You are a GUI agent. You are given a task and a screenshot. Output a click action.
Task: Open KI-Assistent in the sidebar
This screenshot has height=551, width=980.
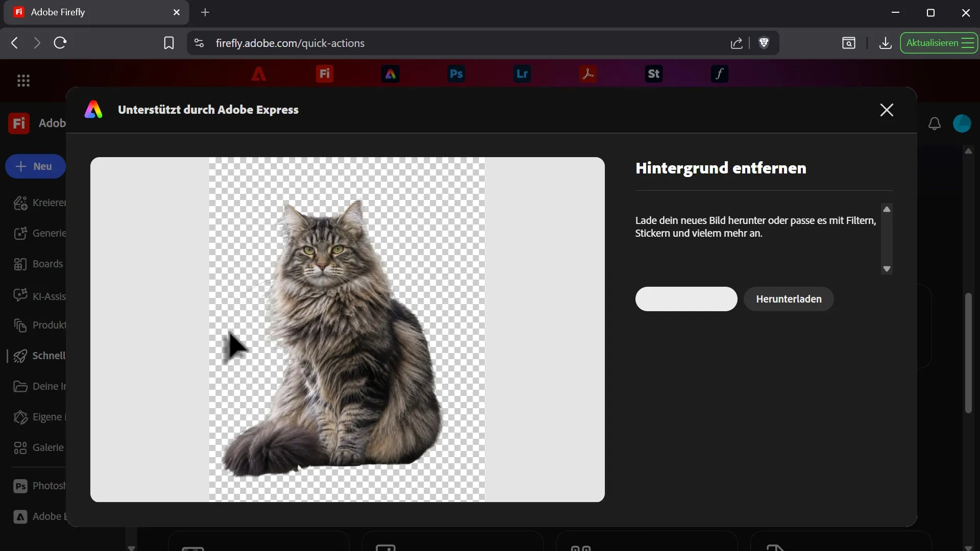40,296
